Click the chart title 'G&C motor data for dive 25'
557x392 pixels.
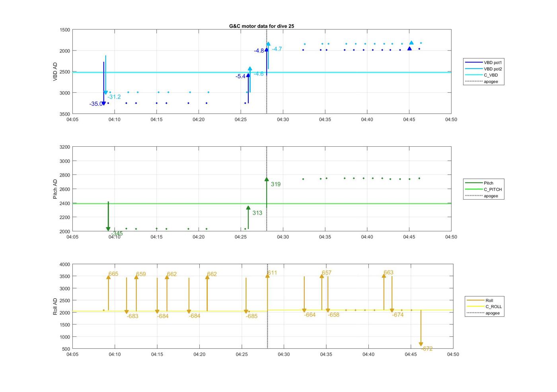tap(261, 26)
